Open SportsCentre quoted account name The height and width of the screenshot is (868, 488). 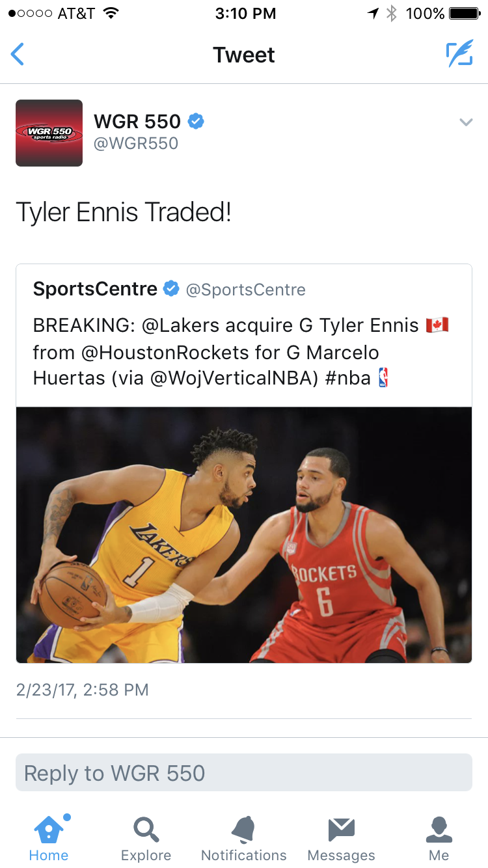tap(95, 289)
